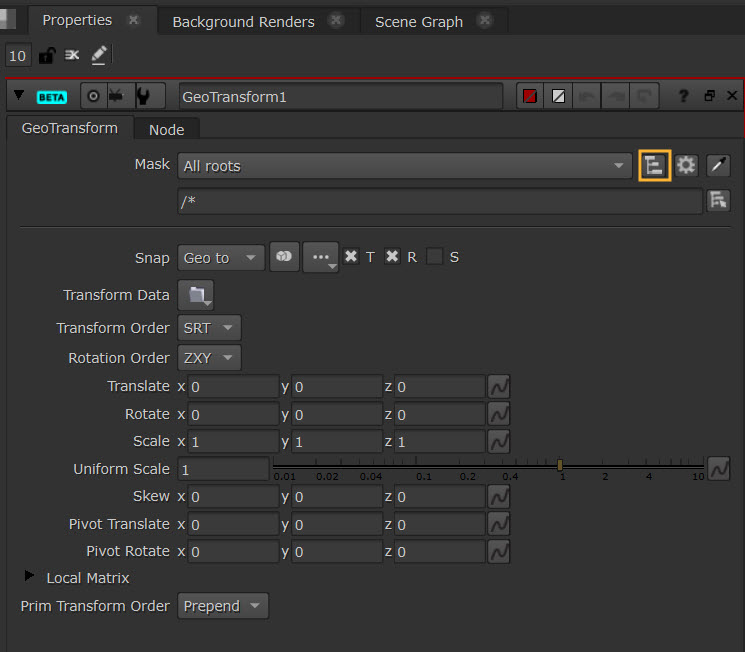Activate the Mask eyedropper picker icon

(718, 165)
